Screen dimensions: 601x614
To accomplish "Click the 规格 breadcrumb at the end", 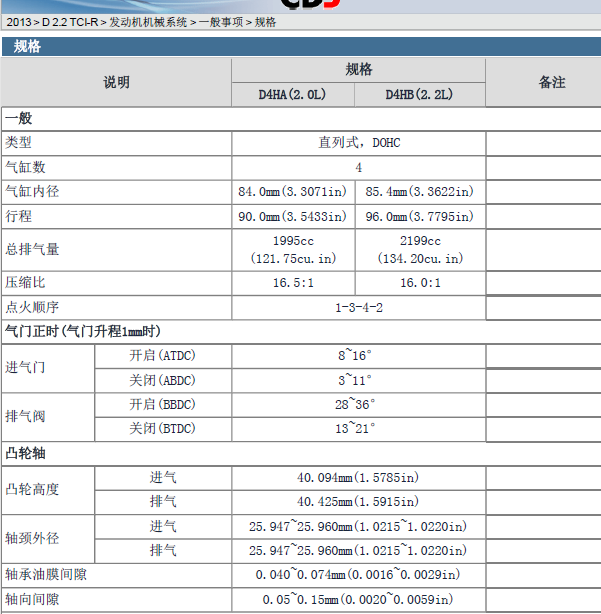I will [x=265, y=22].
